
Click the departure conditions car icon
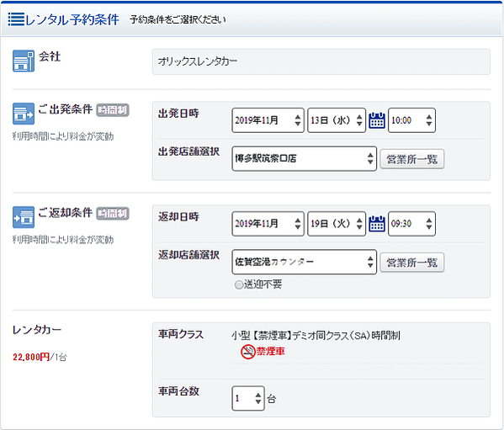24,114
